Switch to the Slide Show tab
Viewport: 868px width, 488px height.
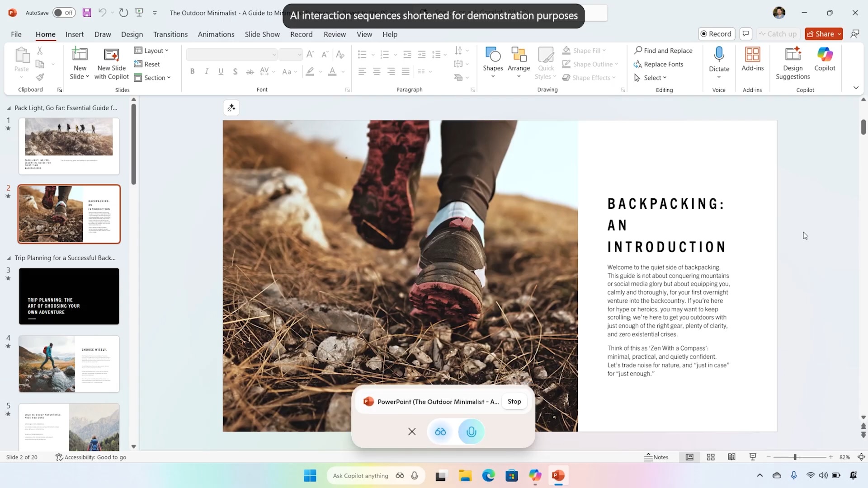pyautogui.click(x=262, y=34)
